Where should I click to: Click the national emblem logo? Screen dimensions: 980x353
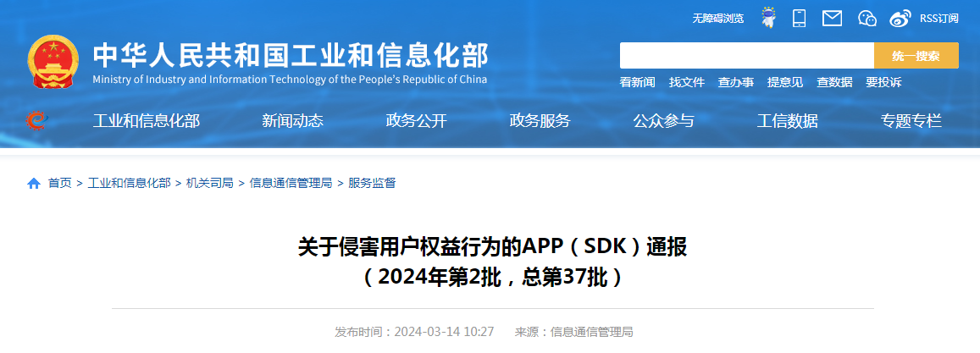coord(53,62)
